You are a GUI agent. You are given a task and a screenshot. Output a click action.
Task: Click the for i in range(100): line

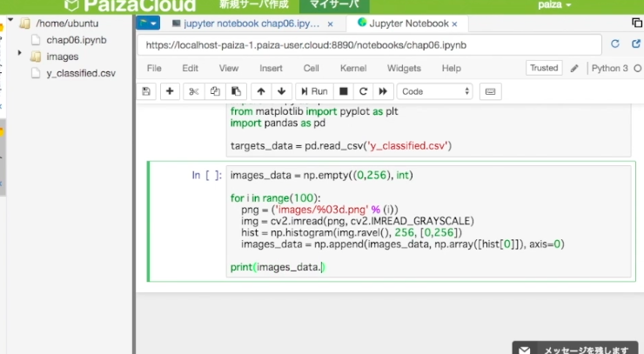coord(275,198)
